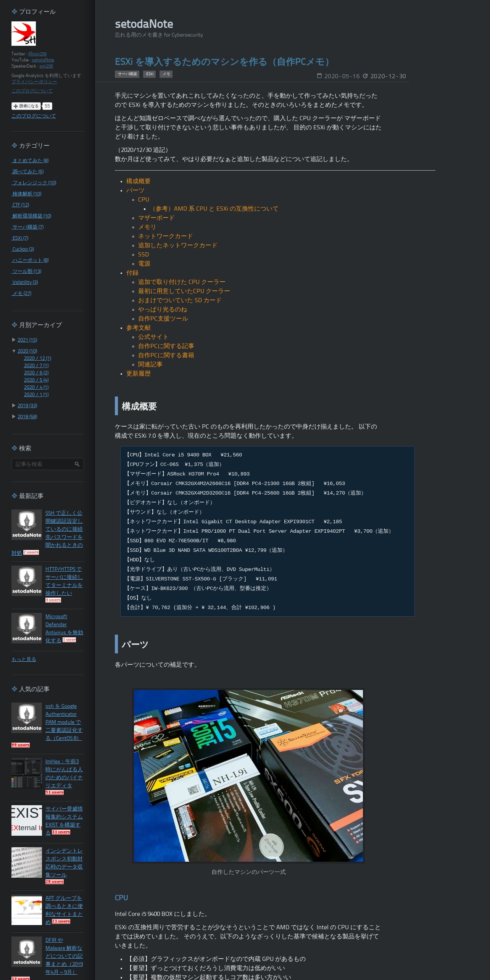This screenshot has width=490, height=980.
Task: Jump to CPU in table of contents
Action: [x=143, y=199]
